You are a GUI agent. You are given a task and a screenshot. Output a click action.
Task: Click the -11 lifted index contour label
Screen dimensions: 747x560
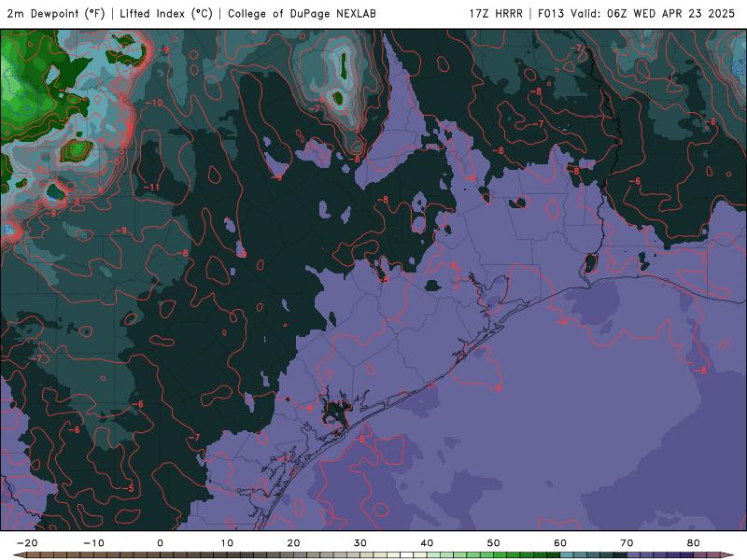pos(151,188)
